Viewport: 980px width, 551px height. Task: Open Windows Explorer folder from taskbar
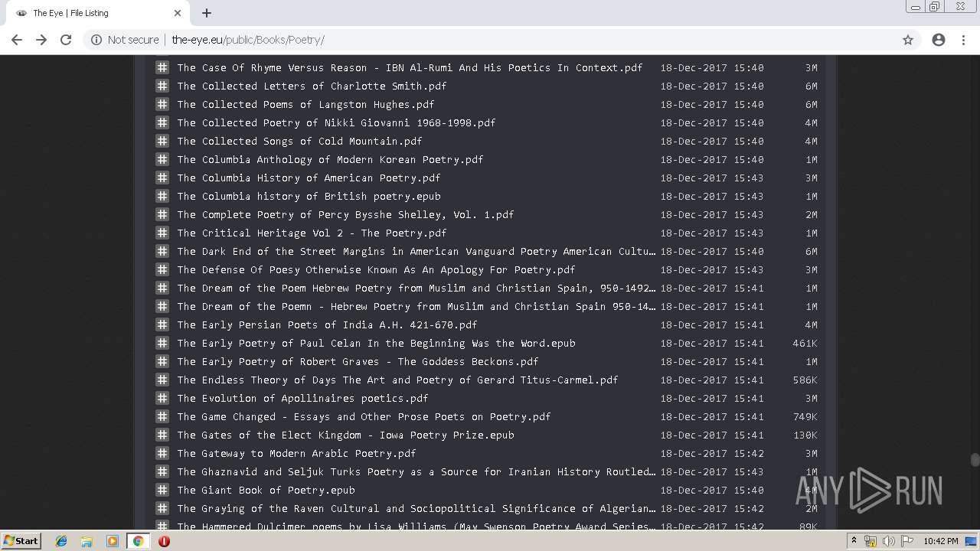pos(87,541)
